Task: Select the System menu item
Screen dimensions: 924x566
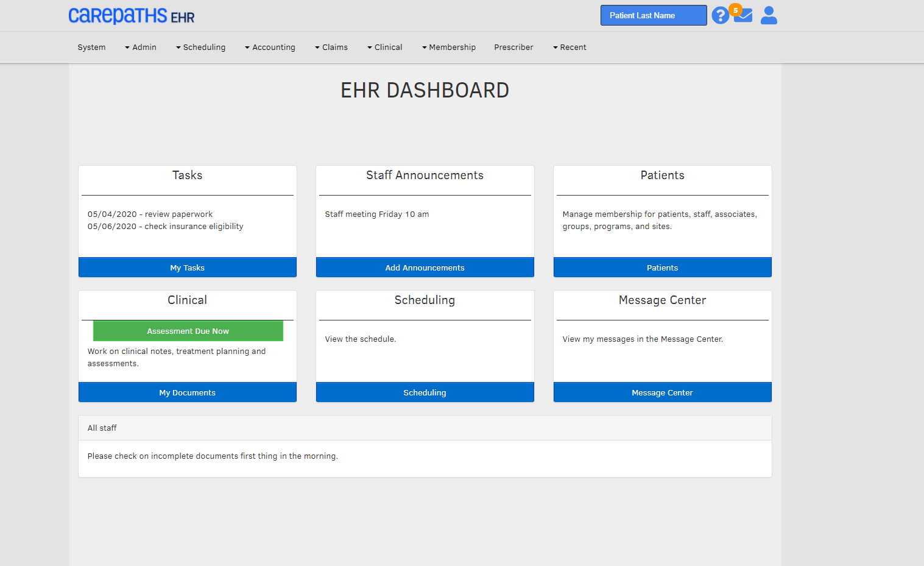Action: point(91,47)
